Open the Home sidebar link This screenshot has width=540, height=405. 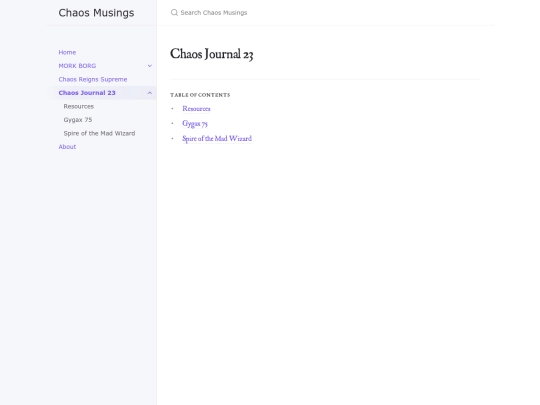pos(67,52)
